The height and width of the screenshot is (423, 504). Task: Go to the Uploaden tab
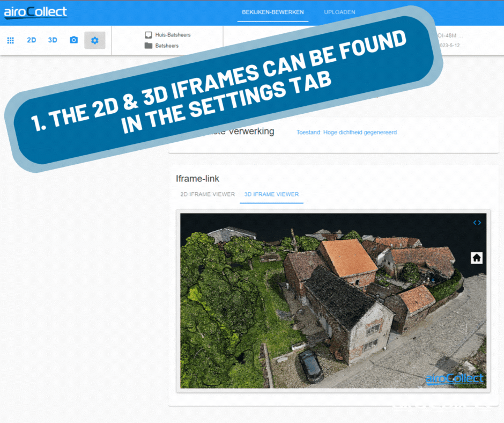(339, 12)
